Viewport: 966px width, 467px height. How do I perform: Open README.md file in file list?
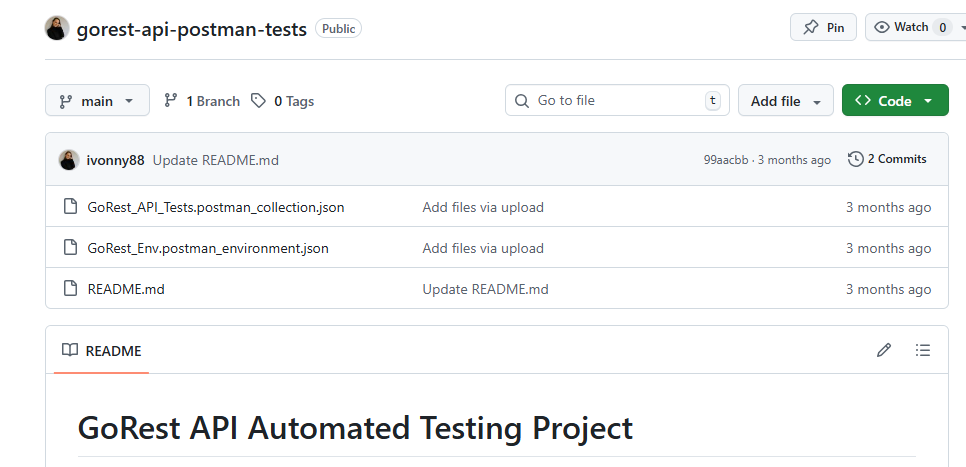point(126,289)
